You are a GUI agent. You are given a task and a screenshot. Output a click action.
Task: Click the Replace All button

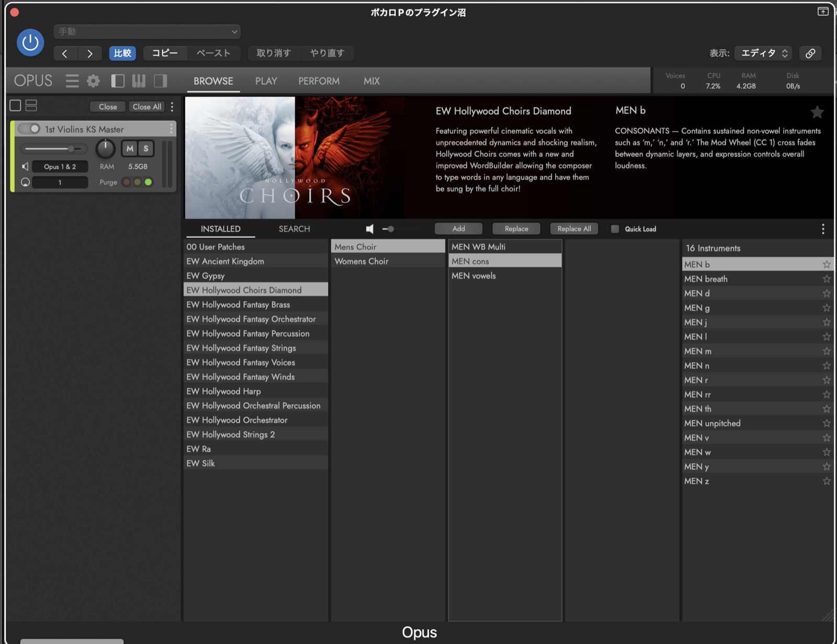click(x=574, y=228)
